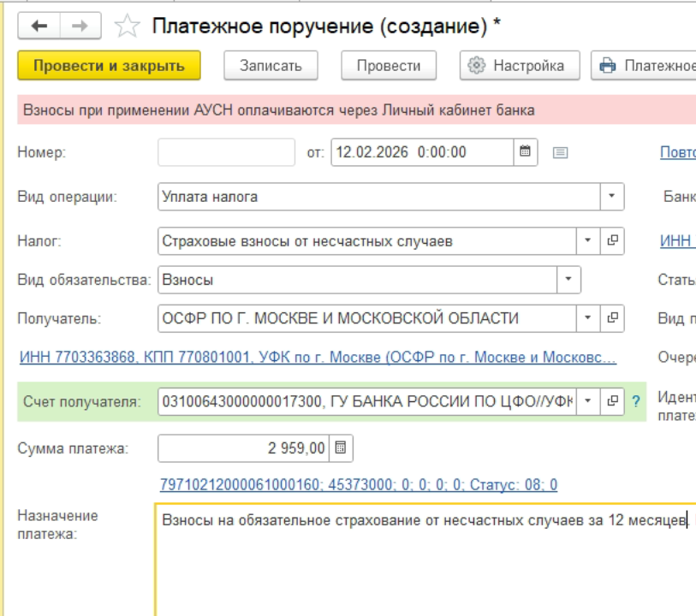Open the calendar picker next to the date
This screenshot has width=696, height=616.
526,152
